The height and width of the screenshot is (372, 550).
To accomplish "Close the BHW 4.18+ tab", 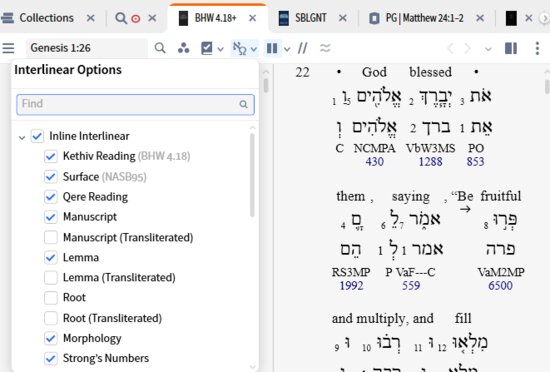I will click(x=252, y=18).
